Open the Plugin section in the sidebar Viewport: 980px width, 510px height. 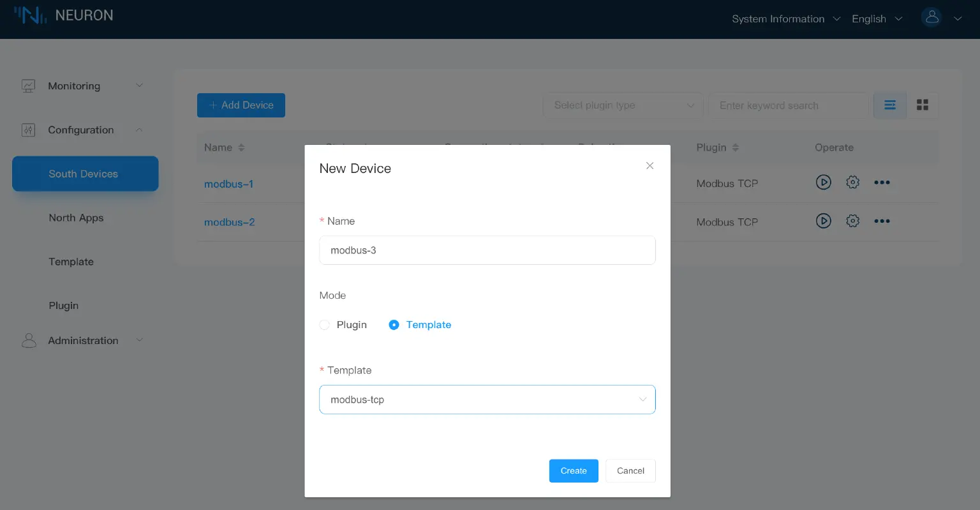63,305
